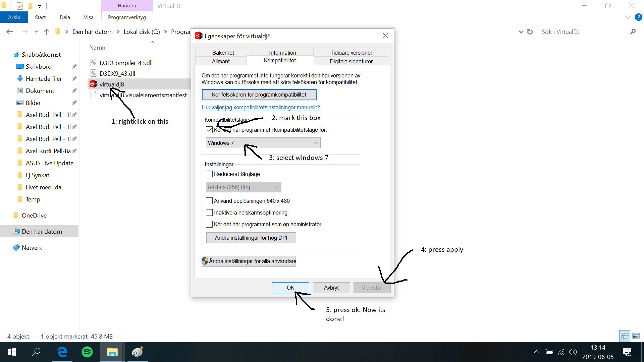This screenshot has height=362, width=644.
Task: Launch Microsoft Edge from taskbar
Action: point(62,352)
